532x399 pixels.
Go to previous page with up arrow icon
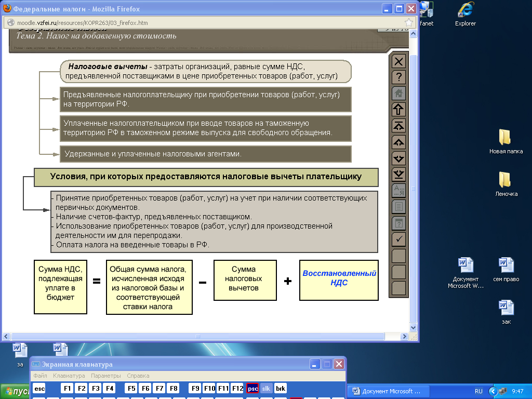pyautogui.click(x=398, y=142)
